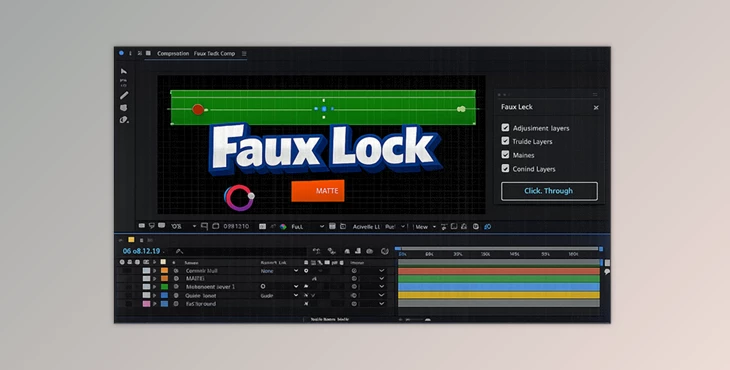Click the current timecode 06 o8.12.19
Image resolution: width=730 pixels, height=370 pixels.
click(x=142, y=251)
